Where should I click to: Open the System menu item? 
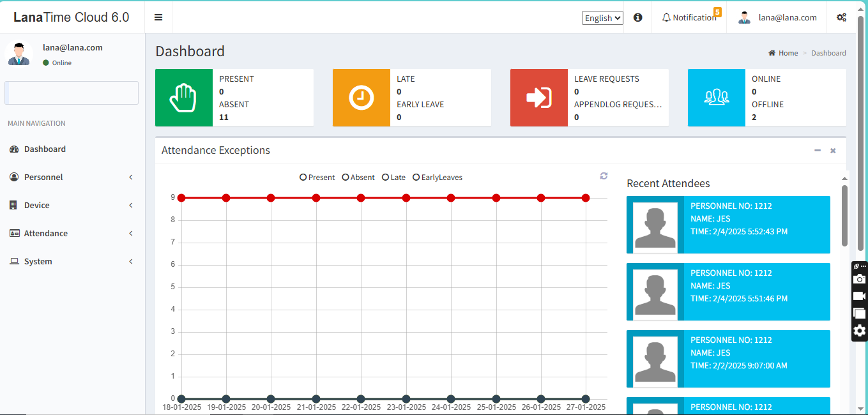pos(72,262)
